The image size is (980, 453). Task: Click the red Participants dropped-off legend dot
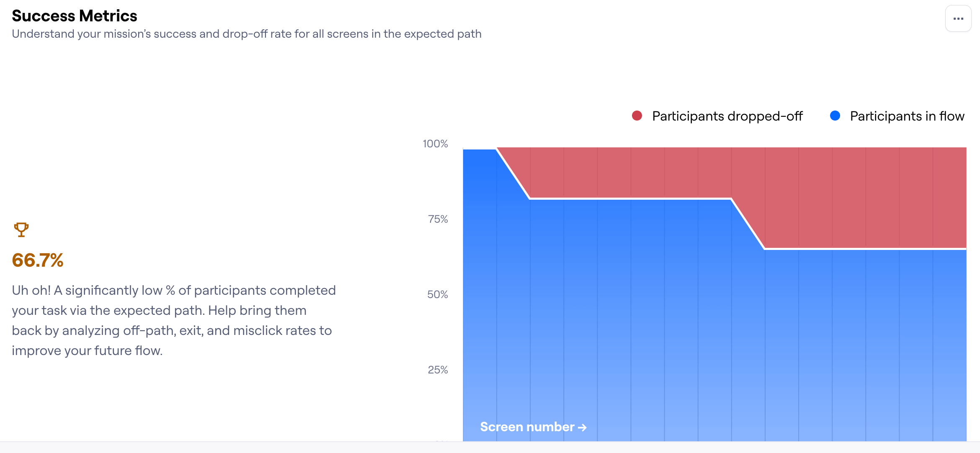[x=637, y=116]
